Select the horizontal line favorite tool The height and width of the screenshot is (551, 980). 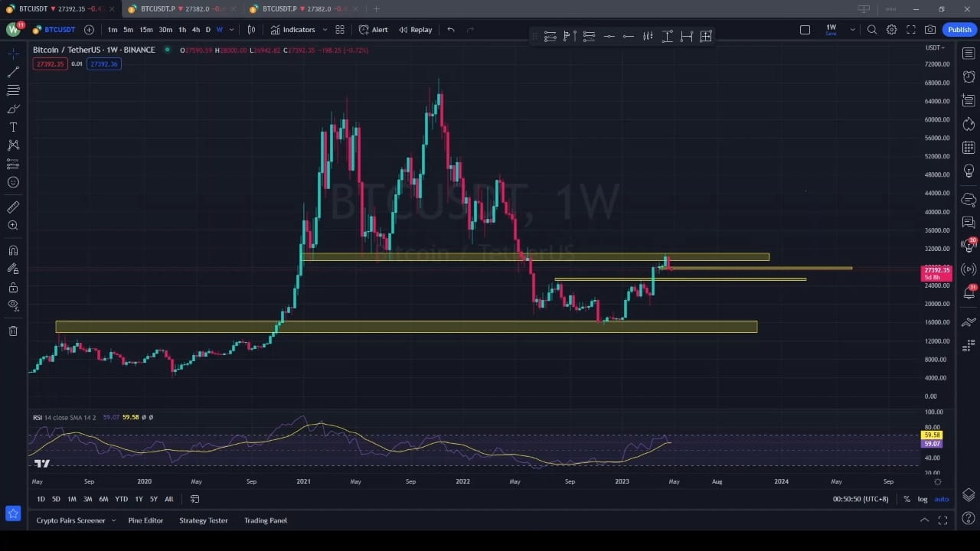609,37
